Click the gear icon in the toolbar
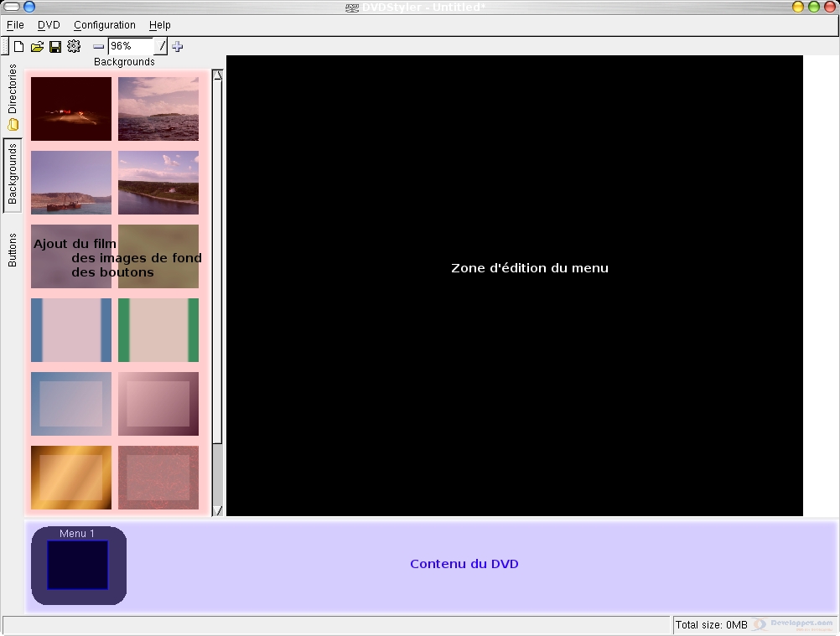 tap(74, 47)
